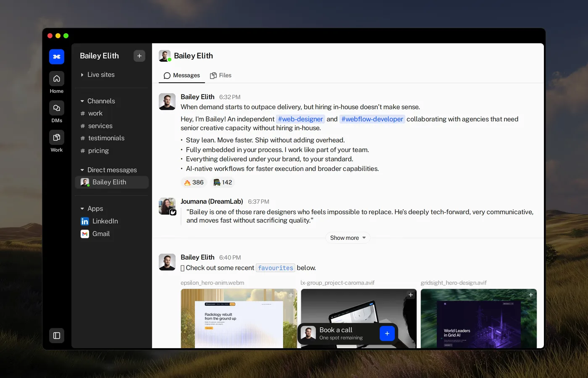
Task: Open the #web-designer tag link
Action: point(300,119)
